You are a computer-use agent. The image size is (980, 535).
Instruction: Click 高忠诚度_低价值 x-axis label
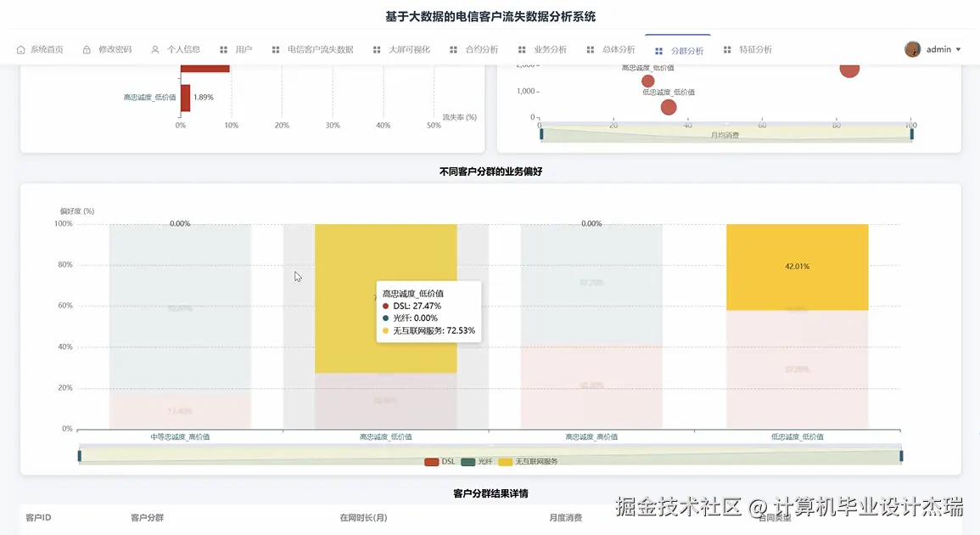[385, 436]
